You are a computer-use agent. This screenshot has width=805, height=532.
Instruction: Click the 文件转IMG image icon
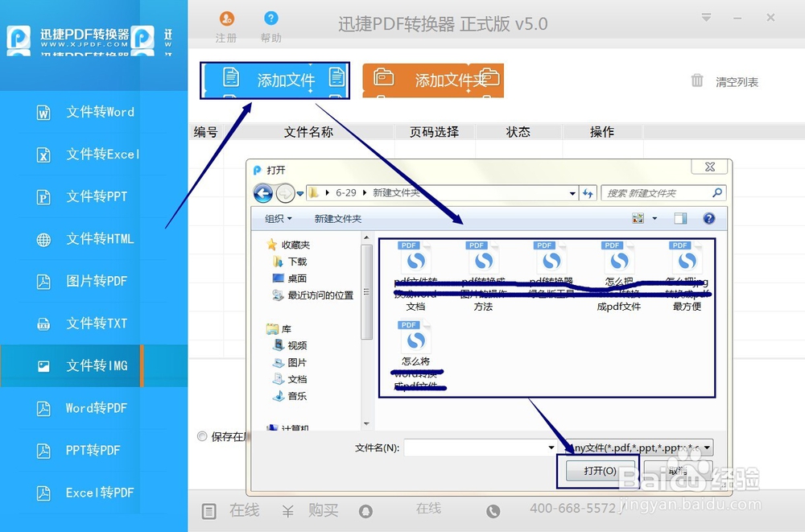pyautogui.click(x=43, y=366)
